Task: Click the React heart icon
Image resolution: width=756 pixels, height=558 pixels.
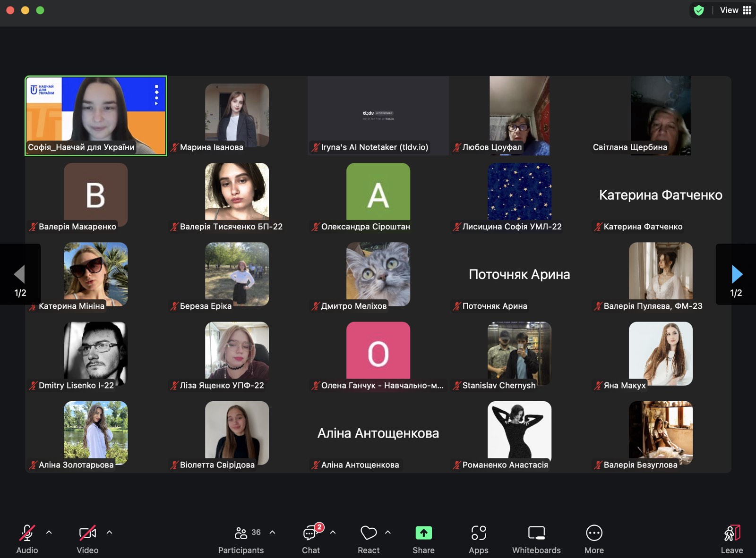Action: 369,533
